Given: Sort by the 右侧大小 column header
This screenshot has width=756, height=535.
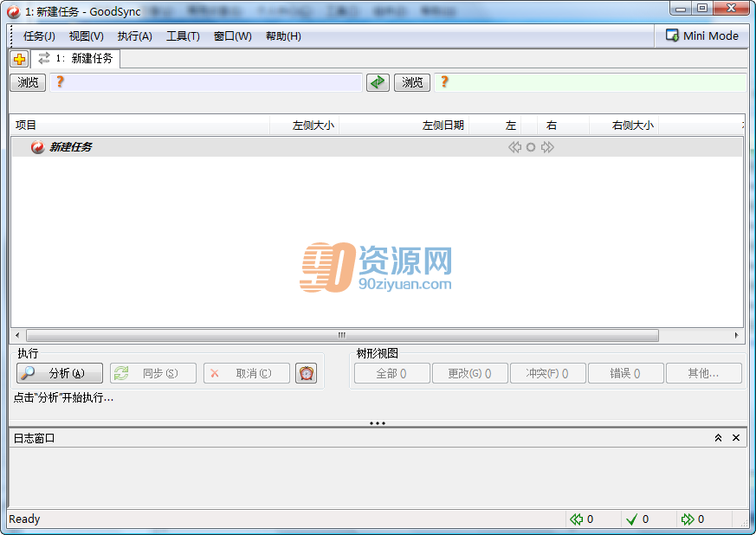Looking at the screenshot, I should pyautogui.click(x=624, y=126).
